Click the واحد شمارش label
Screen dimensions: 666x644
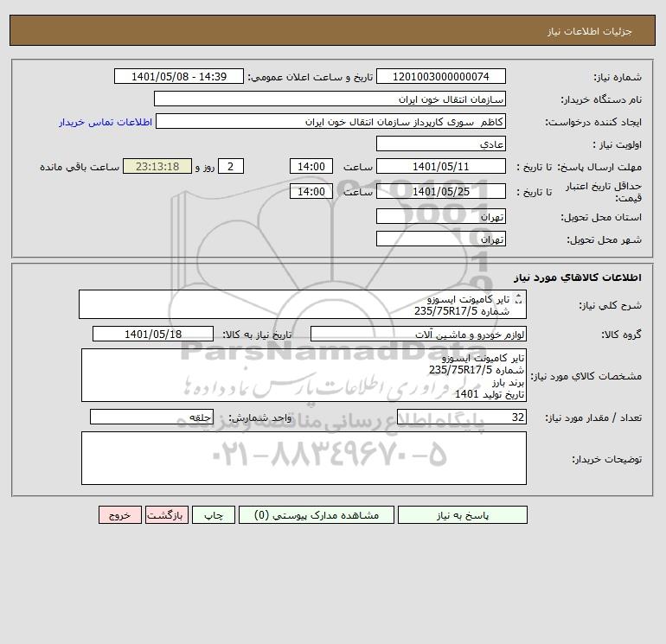tap(260, 418)
